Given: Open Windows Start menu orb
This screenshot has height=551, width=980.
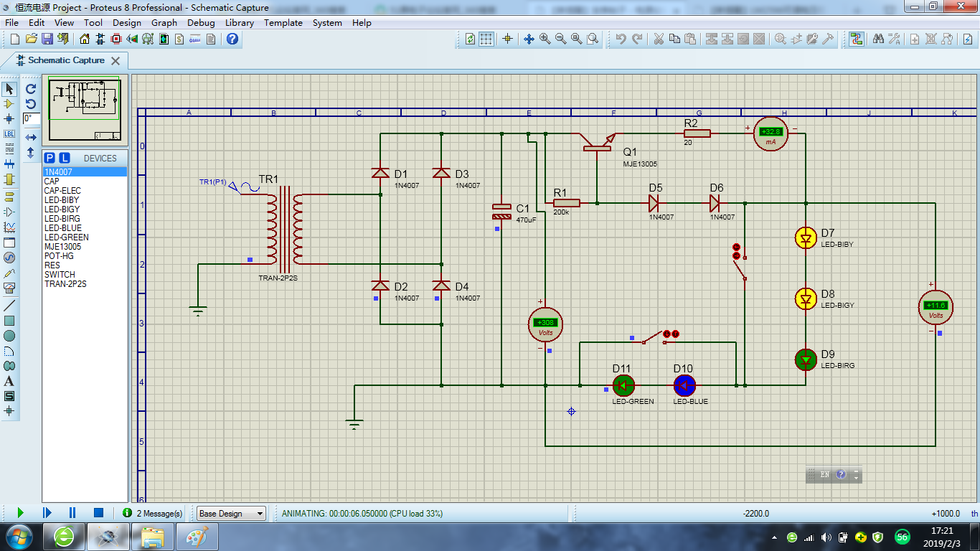Looking at the screenshot, I should [19, 537].
